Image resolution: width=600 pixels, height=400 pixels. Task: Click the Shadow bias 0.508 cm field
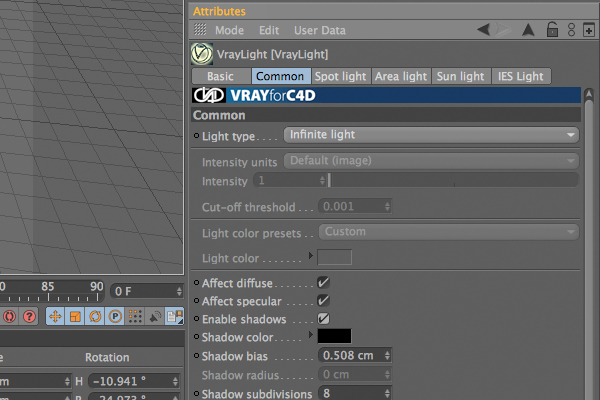click(355, 356)
